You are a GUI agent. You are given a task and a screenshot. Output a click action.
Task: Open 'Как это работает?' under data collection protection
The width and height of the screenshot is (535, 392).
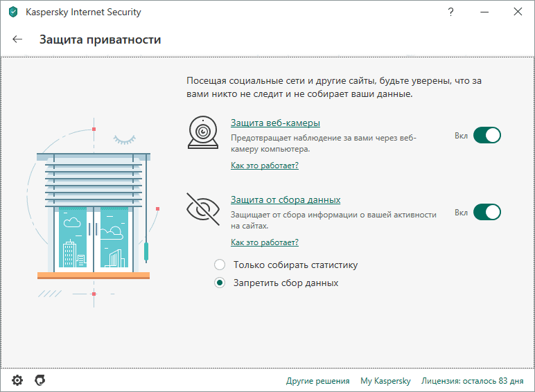[x=265, y=242]
